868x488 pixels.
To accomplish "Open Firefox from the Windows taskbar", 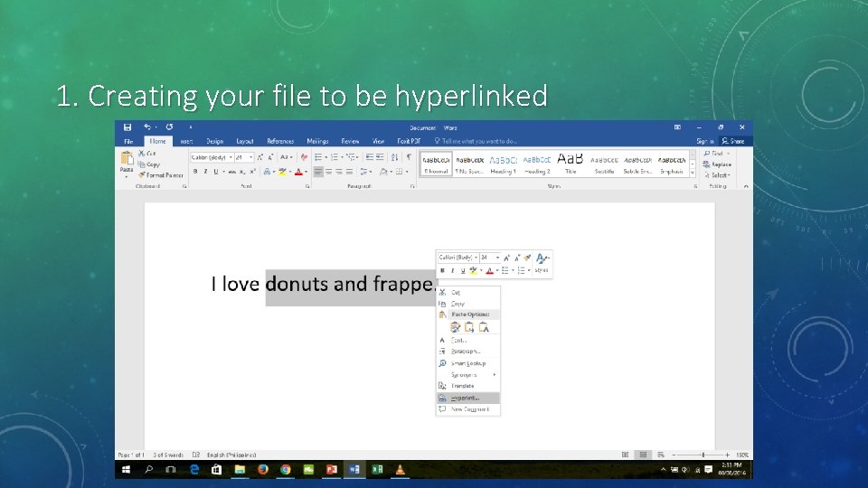I will [x=262, y=470].
